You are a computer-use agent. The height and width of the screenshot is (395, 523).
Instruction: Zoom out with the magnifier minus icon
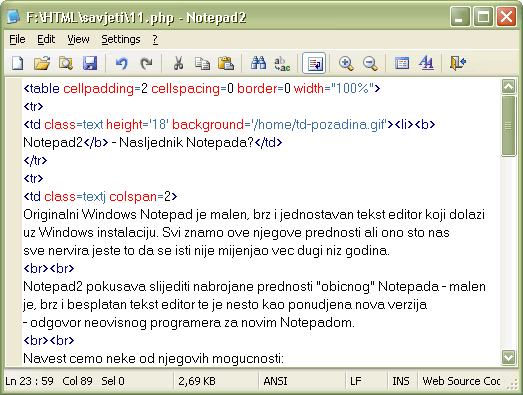tap(370, 63)
